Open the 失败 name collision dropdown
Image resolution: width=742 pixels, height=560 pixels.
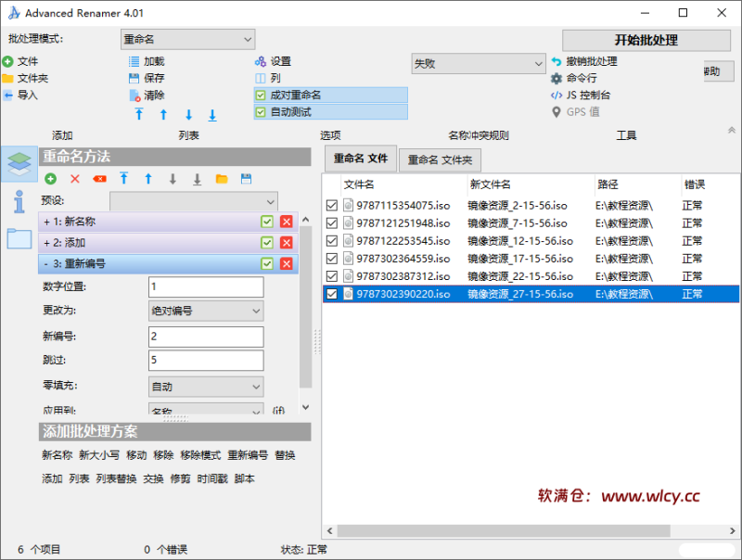tap(479, 63)
